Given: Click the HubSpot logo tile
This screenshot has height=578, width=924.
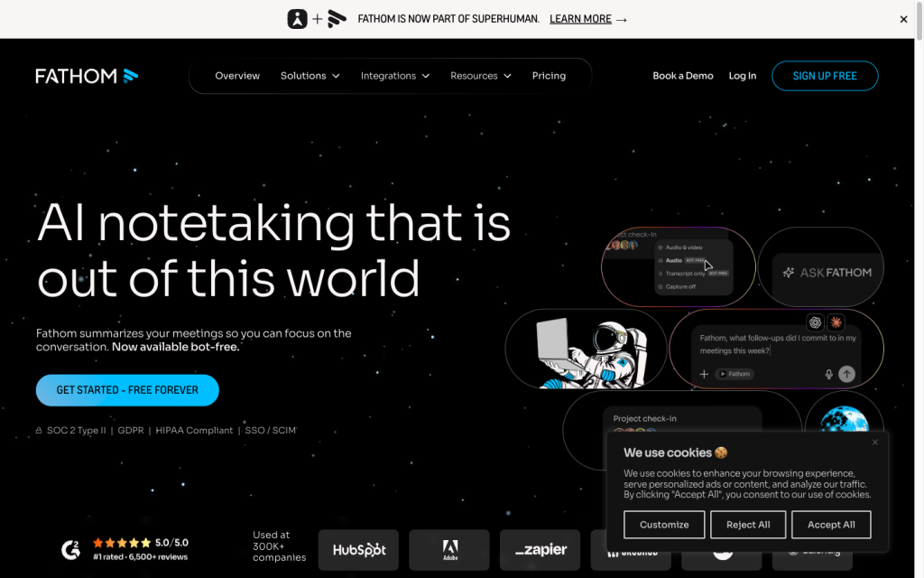Looking at the screenshot, I should coord(358,550).
